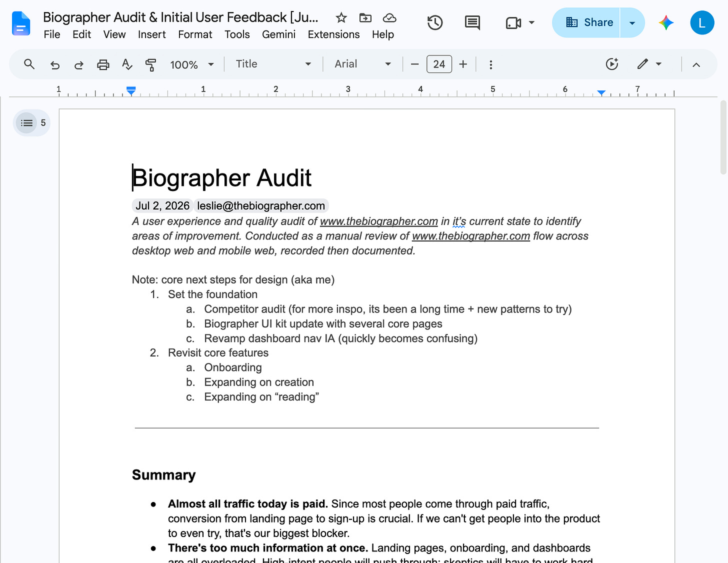Check the cloud save status icon
Screen dimensions: 728x563
pyautogui.click(x=389, y=18)
